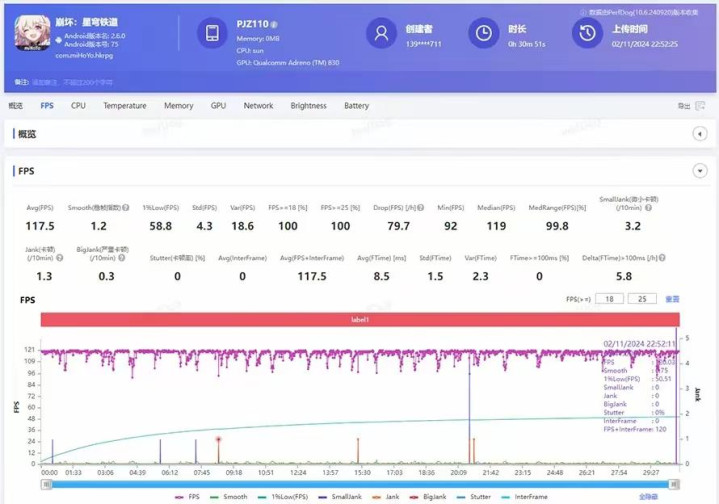Image resolution: width=719 pixels, height=504 pixels.
Task: Toggle the InterFrame legend entry
Action: click(524, 496)
